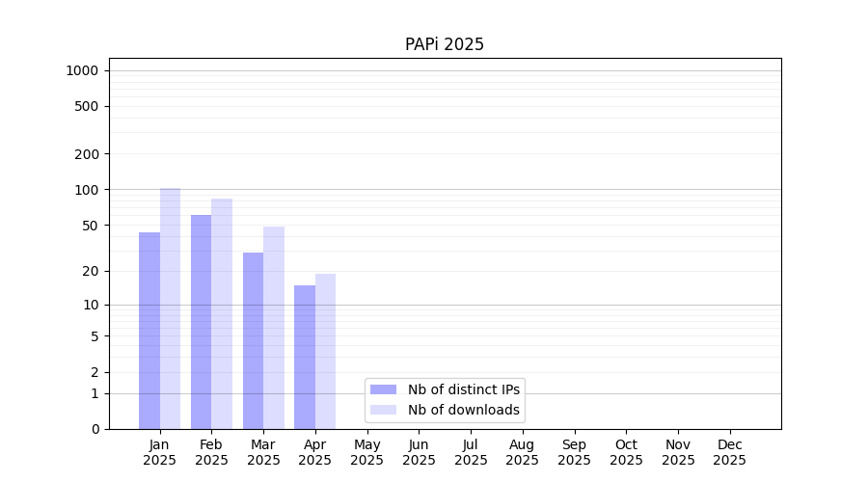Select the February downloads bar
868x482 pixels.
click(x=222, y=313)
